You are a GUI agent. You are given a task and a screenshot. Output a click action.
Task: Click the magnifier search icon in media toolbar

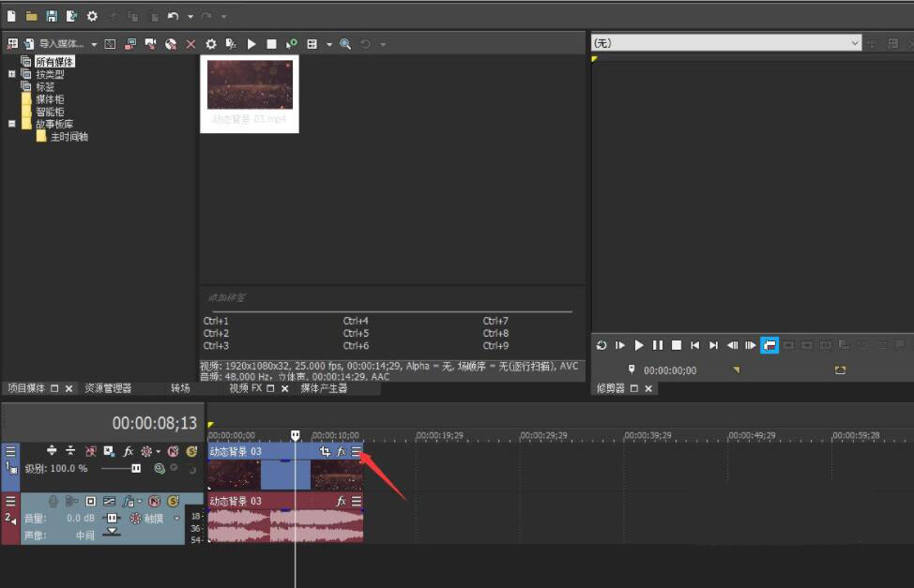(x=345, y=44)
